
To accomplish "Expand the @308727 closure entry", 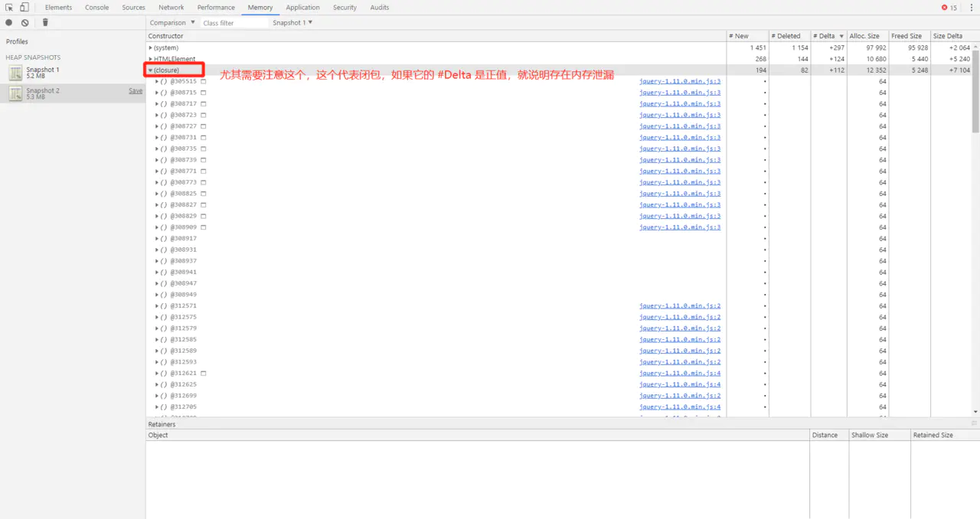I will [x=157, y=126].
